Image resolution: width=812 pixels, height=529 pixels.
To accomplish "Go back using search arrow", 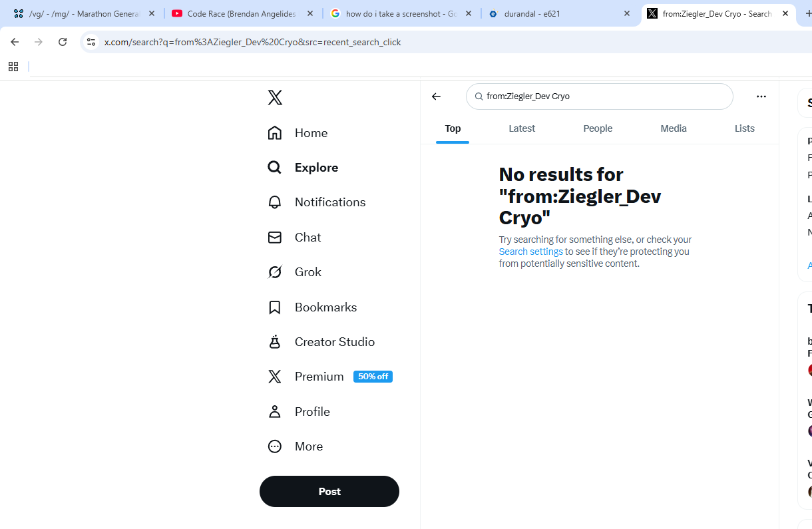I will point(436,96).
